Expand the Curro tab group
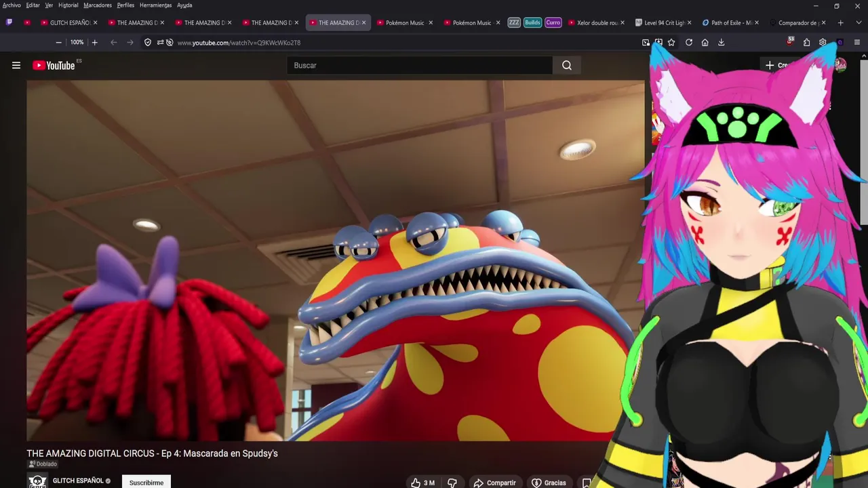The height and width of the screenshot is (488, 868). click(553, 22)
